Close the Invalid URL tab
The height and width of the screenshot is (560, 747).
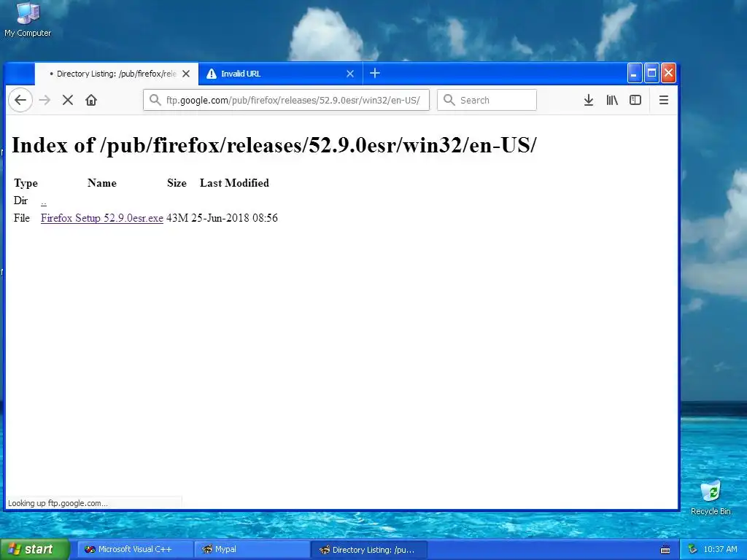click(350, 74)
